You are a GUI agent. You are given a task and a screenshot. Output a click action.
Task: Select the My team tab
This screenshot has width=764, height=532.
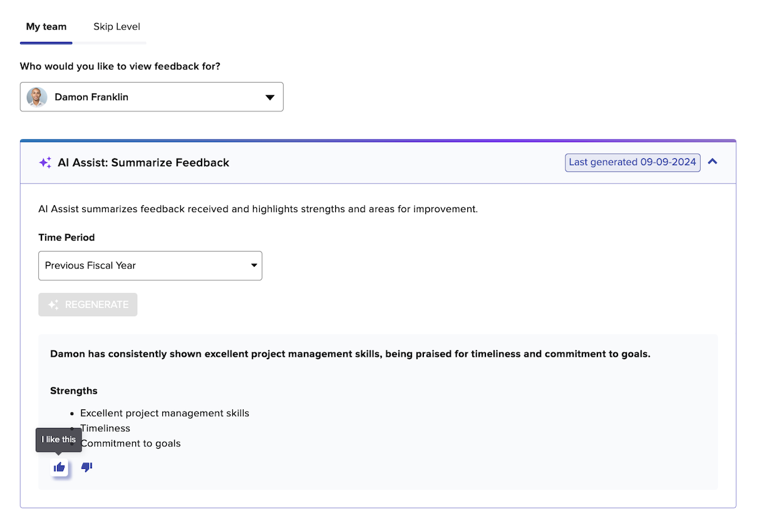pyautogui.click(x=46, y=27)
